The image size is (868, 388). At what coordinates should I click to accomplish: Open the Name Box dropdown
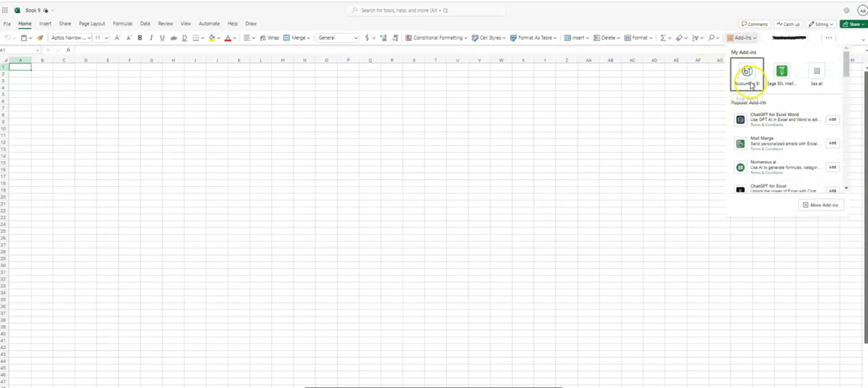pyautogui.click(x=38, y=50)
